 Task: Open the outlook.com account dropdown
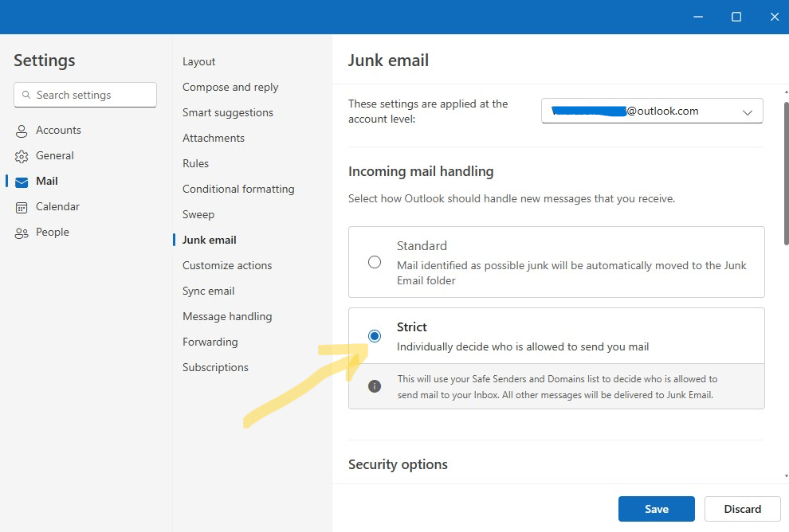pyautogui.click(x=652, y=111)
